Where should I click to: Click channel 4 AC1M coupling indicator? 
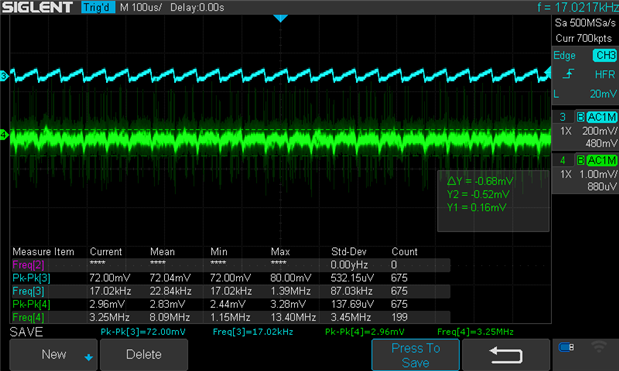pyautogui.click(x=601, y=160)
